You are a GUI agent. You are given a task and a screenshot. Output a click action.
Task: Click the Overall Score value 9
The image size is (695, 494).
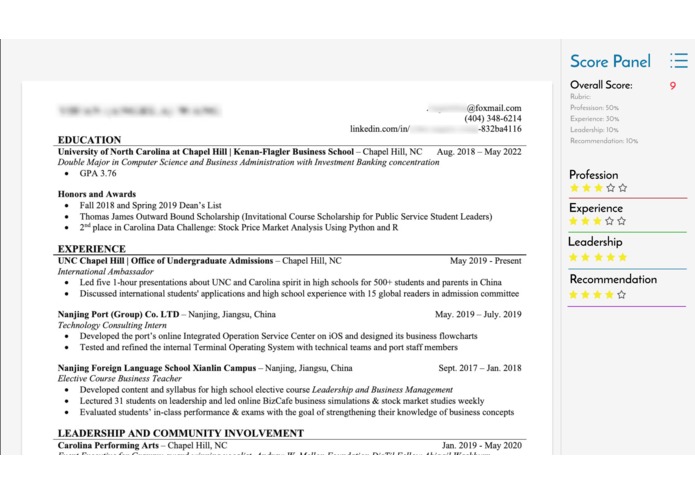coord(673,86)
